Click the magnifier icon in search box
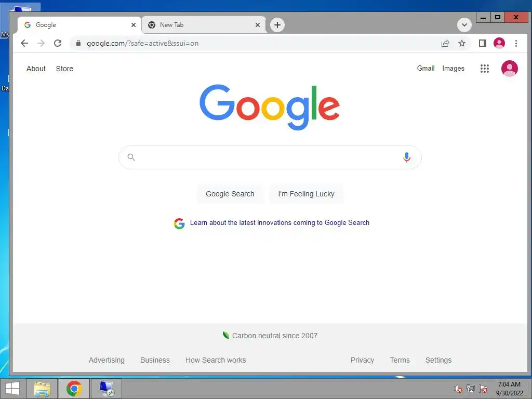Screen dimensions: 532x399 pyautogui.click(x=131, y=157)
